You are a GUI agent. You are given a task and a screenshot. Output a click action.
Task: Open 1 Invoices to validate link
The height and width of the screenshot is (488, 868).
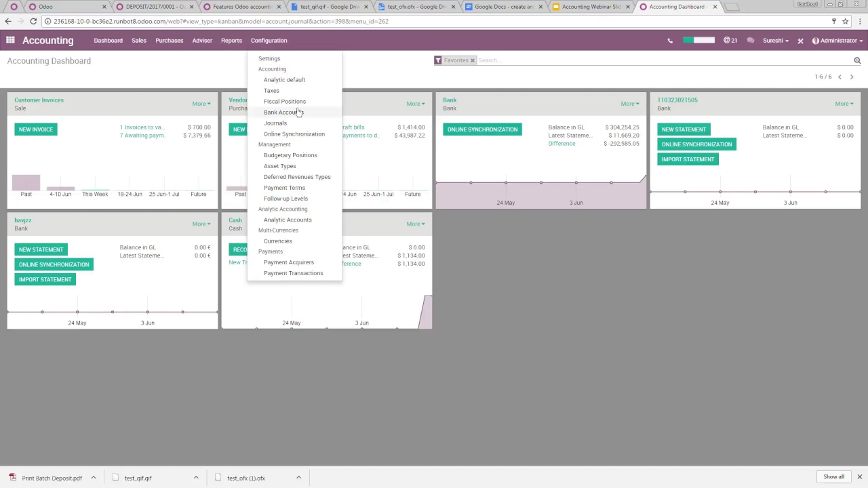pyautogui.click(x=142, y=127)
